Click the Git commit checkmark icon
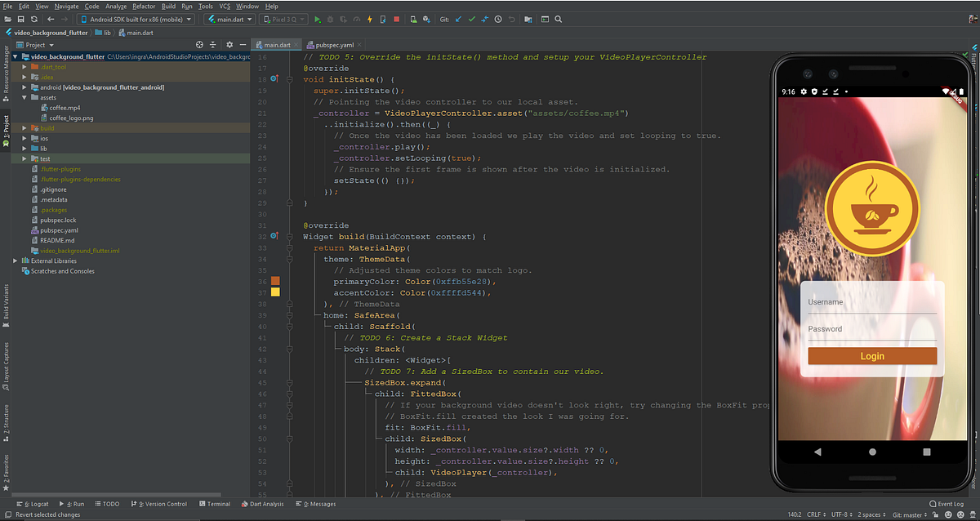This screenshot has height=521, width=980. click(471, 19)
